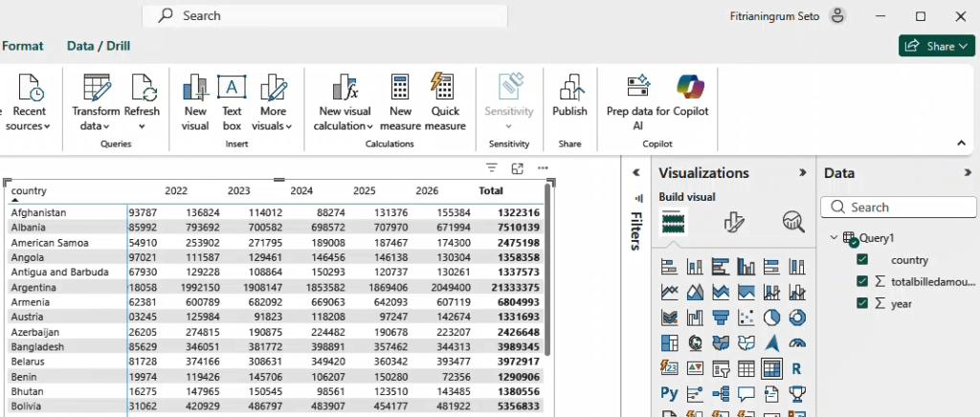Viewport: 980px width, 417px height.
Task: Select the highlighted matrix visual
Action: pos(772,368)
